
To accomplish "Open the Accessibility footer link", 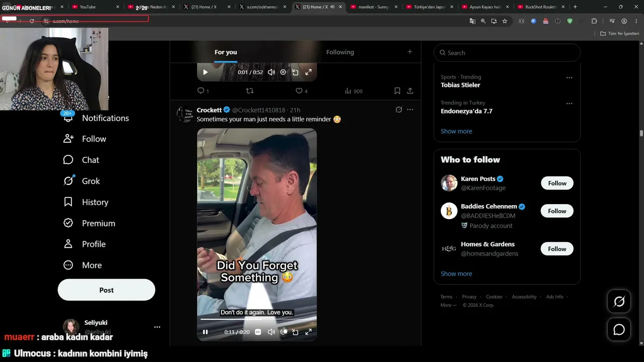I will click(x=524, y=297).
